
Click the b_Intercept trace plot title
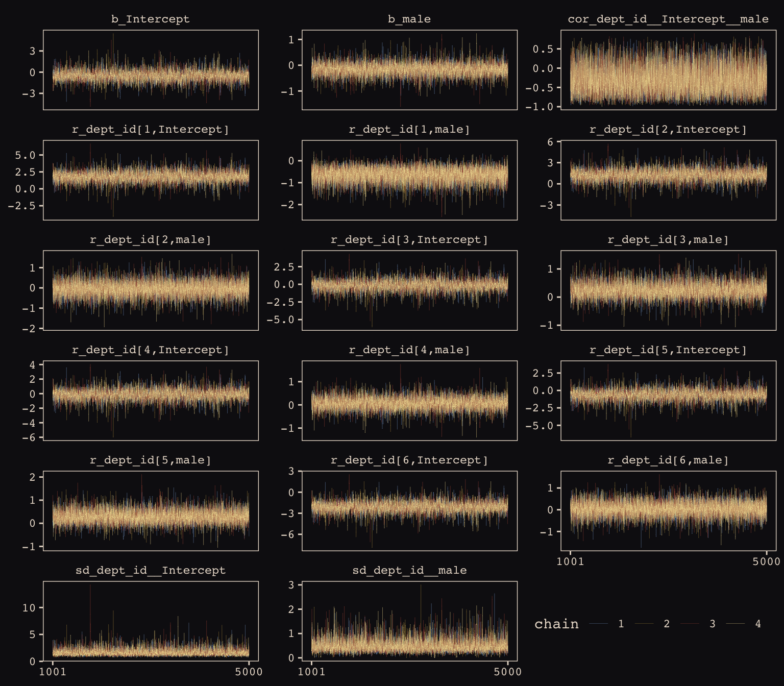pyautogui.click(x=151, y=19)
